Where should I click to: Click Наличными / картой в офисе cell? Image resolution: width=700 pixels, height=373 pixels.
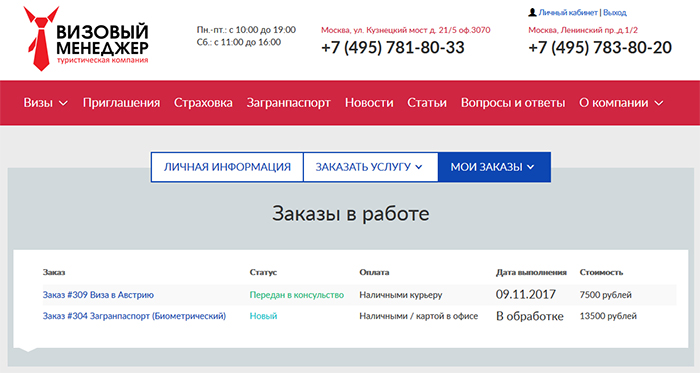(x=419, y=316)
